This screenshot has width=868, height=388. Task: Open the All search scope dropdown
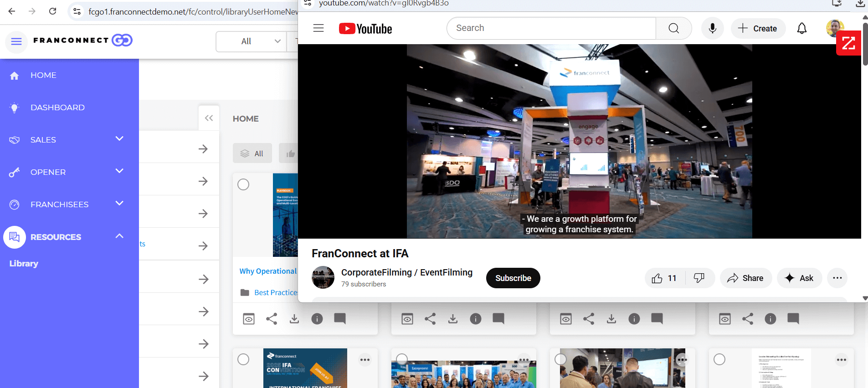pos(252,41)
